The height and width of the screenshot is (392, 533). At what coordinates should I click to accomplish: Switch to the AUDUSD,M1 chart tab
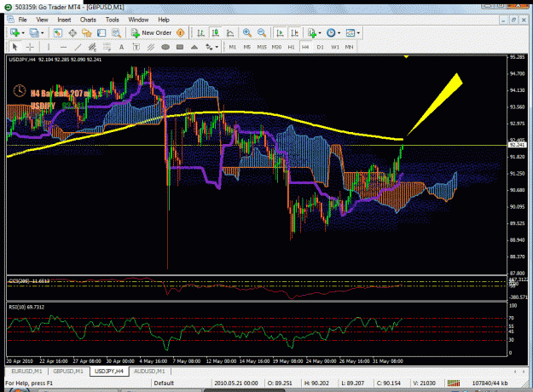pos(149,372)
